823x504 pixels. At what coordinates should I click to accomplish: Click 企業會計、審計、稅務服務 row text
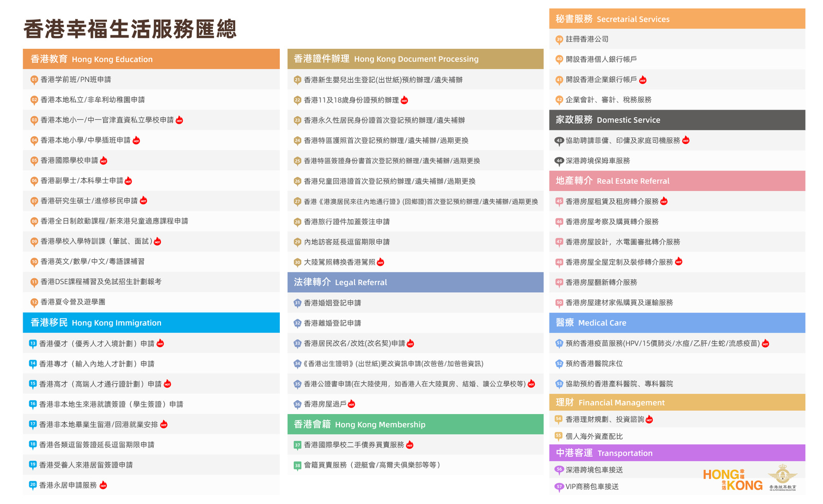click(x=609, y=100)
